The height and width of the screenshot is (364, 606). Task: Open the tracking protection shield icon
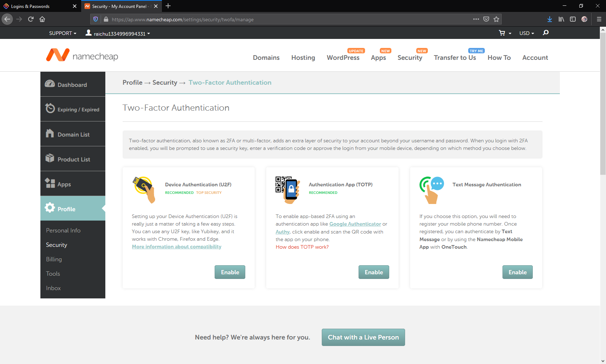[x=96, y=19]
